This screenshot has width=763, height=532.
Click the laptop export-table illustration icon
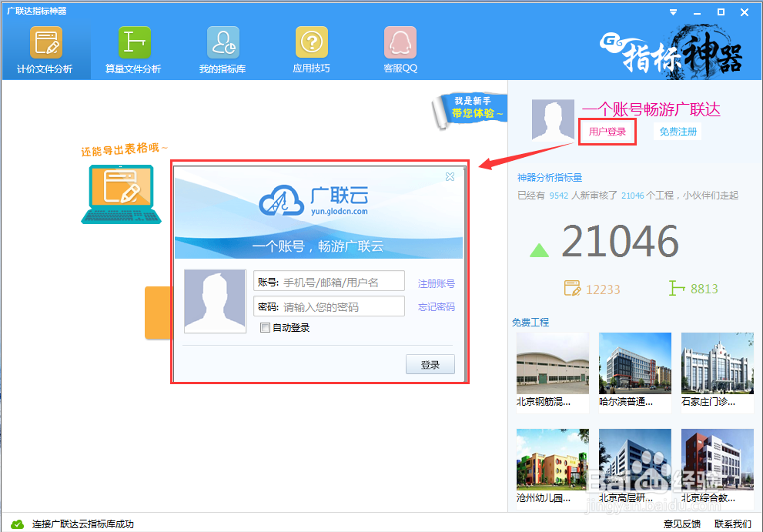[x=121, y=194]
